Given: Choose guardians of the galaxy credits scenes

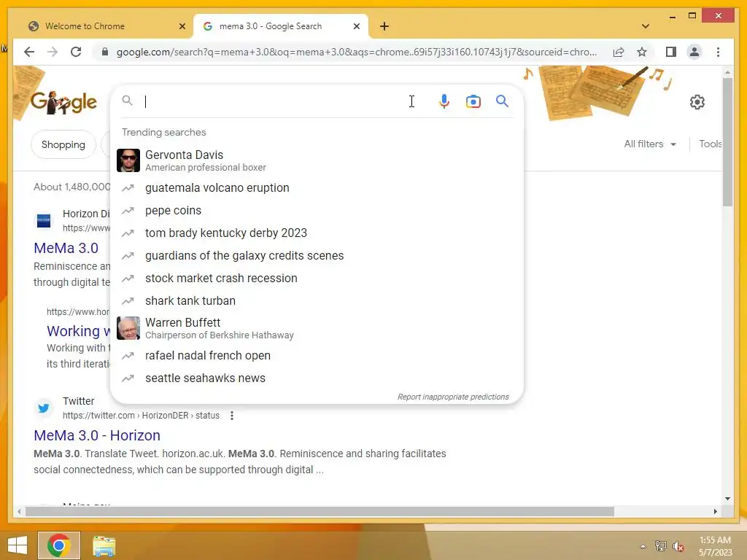Looking at the screenshot, I should [317, 256].
